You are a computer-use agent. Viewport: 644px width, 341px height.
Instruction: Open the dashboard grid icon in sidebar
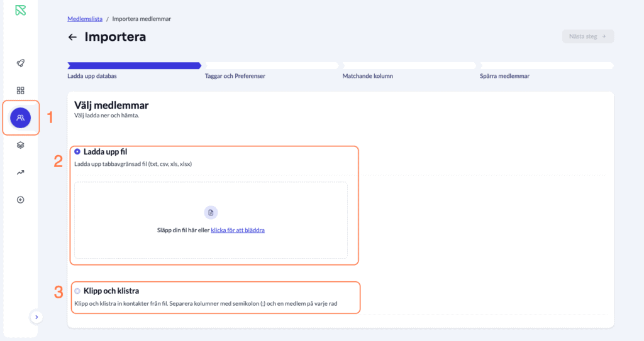point(21,90)
